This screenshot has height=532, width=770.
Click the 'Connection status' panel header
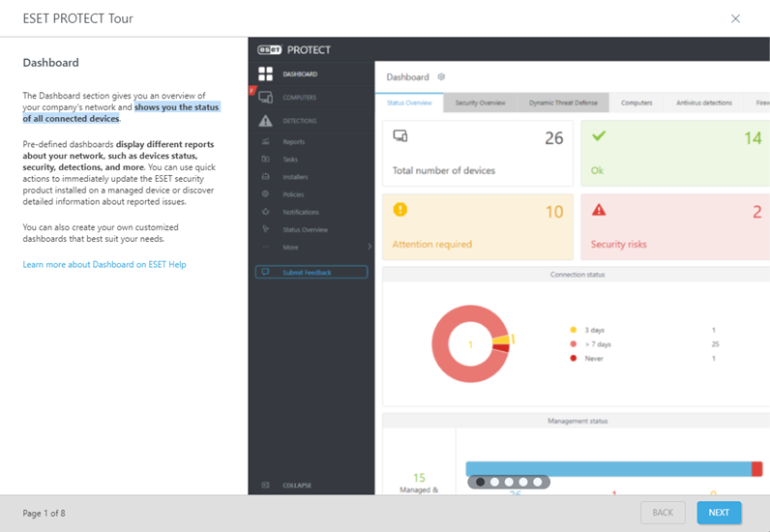click(x=577, y=275)
